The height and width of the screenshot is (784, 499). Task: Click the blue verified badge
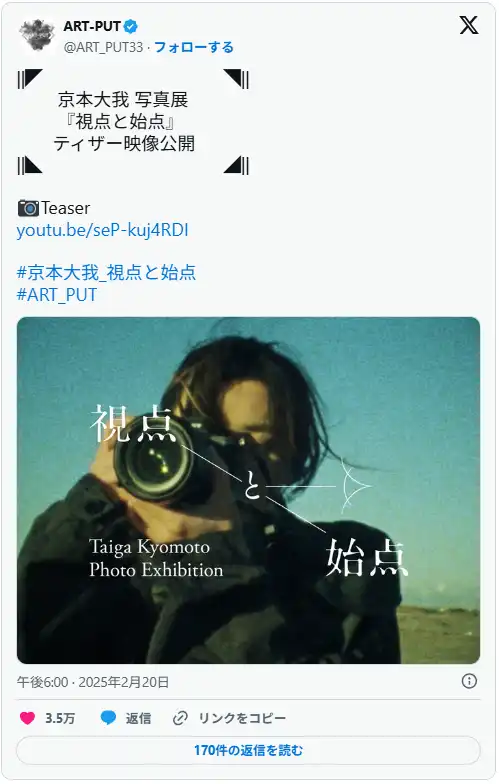click(x=131, y=26)
